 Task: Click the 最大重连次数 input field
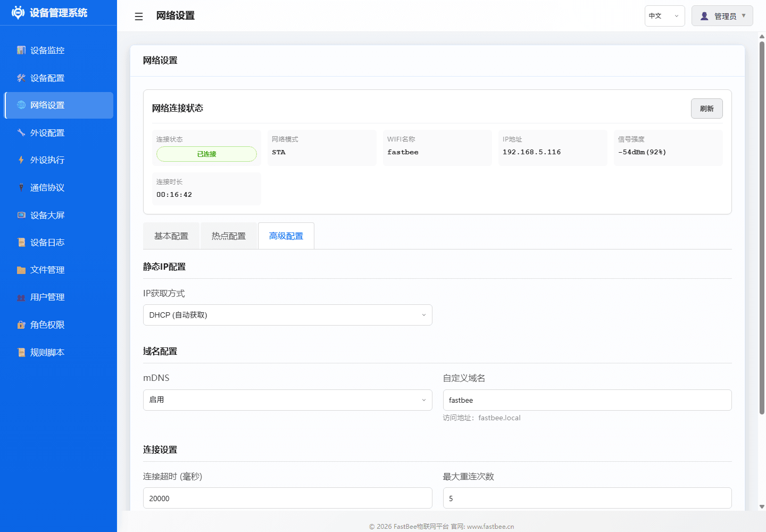click(x=587, y=498)
